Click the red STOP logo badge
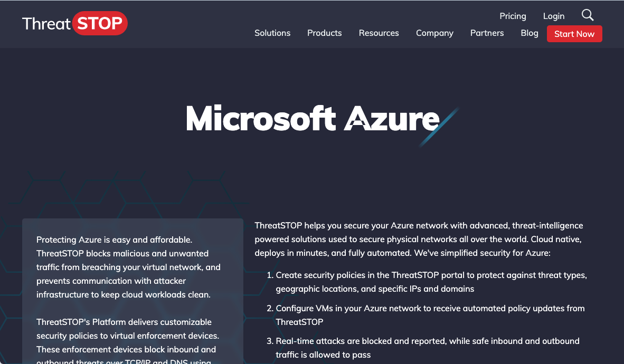 click(x=100, y=24)
